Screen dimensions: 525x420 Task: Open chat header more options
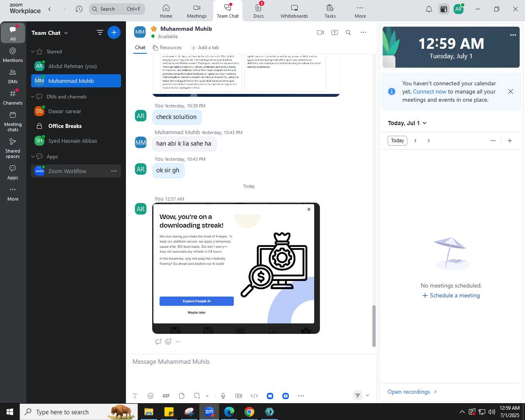pos(363,32)
